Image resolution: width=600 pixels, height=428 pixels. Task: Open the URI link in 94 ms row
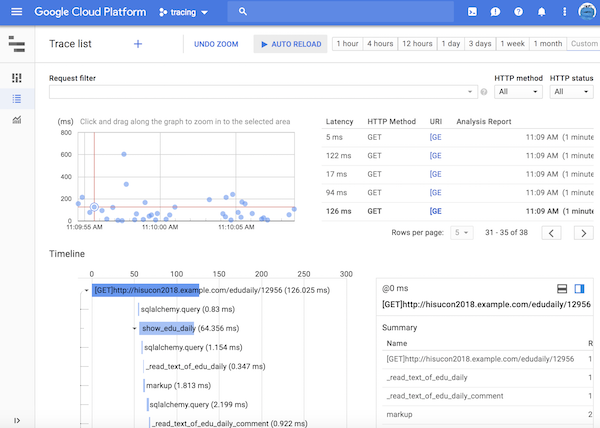(435, 192)
